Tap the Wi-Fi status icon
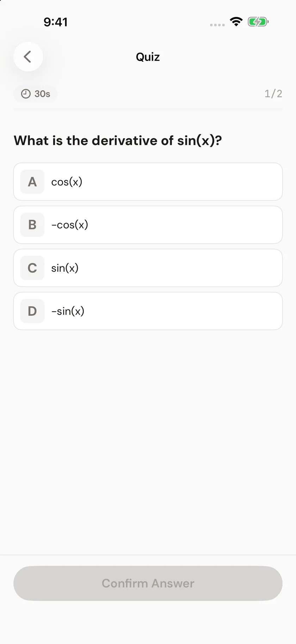The height and width of the screenshot is (644, 296). coord(236,22)
